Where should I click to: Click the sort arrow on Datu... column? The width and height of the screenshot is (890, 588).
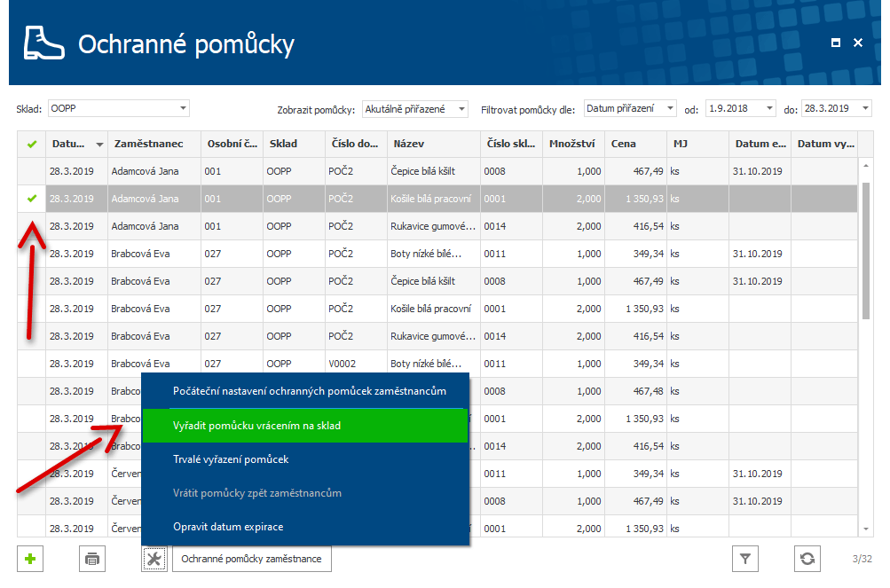[x=100, y=145]
